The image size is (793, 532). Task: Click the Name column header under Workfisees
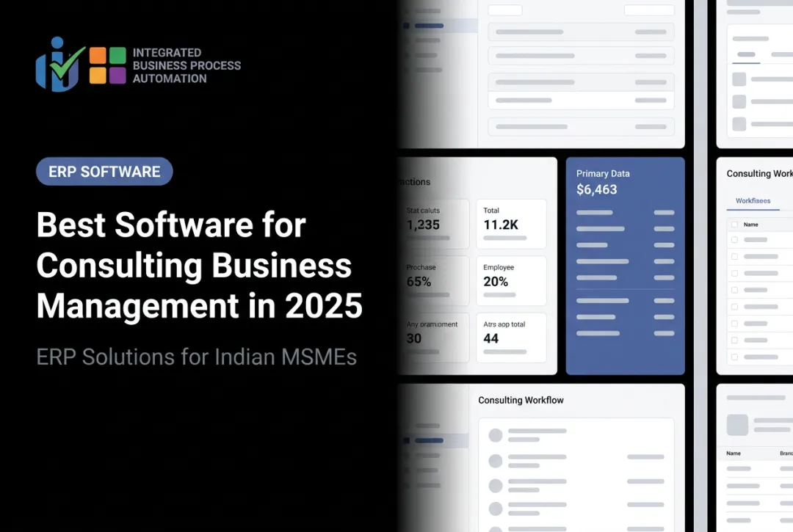pyautogui.click(x=750, y=225)
